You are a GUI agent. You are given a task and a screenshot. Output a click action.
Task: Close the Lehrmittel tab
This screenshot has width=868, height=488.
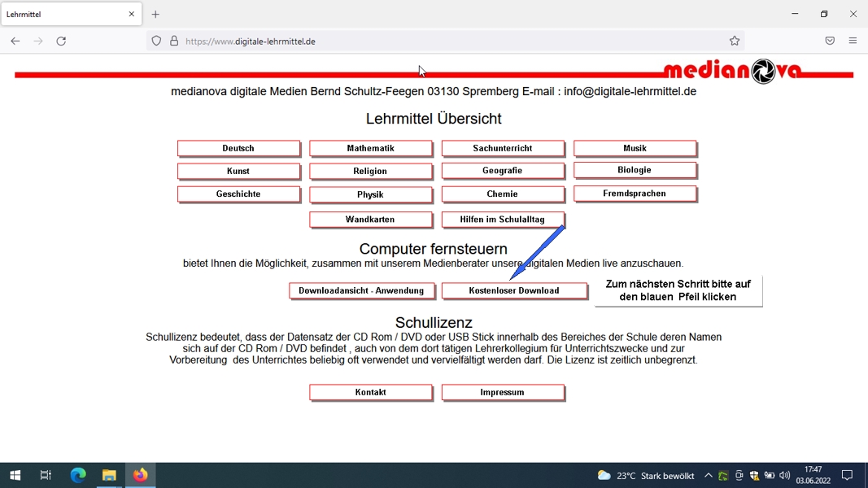(x=132, y=14)
